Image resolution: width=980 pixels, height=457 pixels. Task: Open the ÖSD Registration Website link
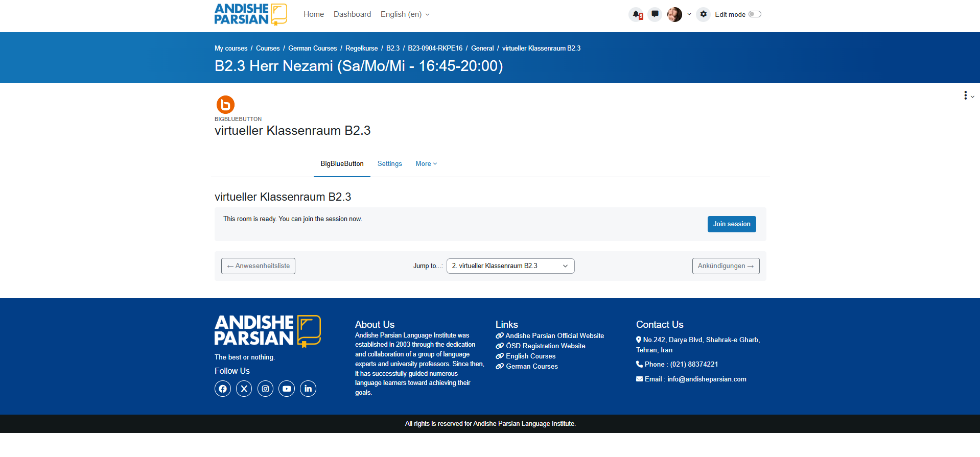pos(545,346)
